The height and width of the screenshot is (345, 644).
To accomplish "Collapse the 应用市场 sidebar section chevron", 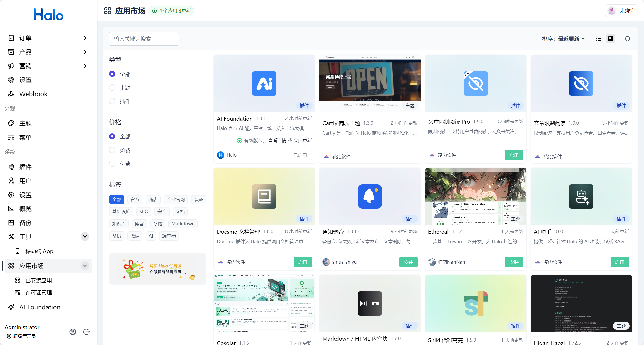I will pos(85,266).
